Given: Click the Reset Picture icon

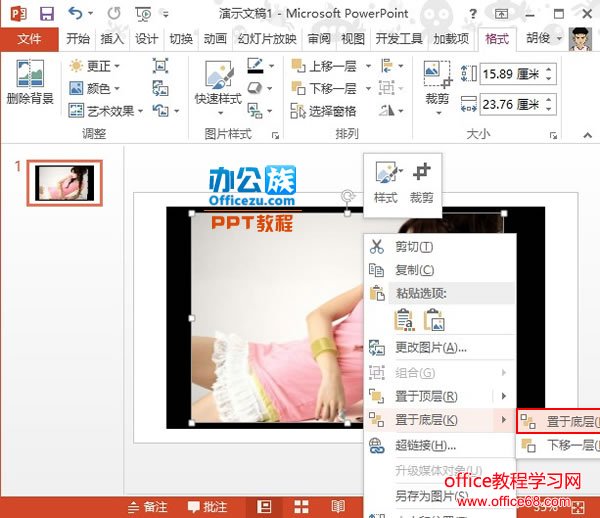Looking at the screenshot, I should click(160, 111).
